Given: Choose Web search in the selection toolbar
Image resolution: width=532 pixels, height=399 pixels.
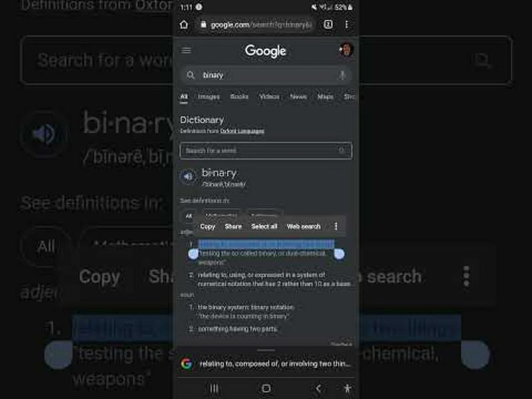Looking at the screenshot, I should [303, 226].
